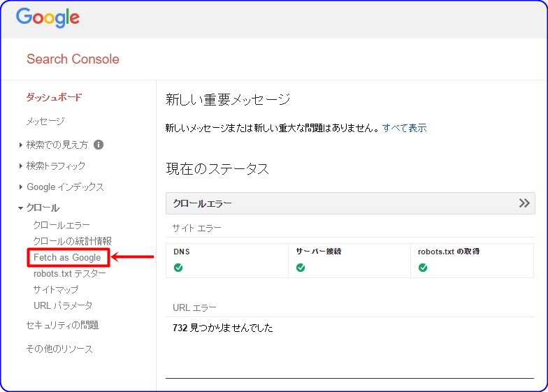The image size is (548, 392).
Task: Select the DNS label
Action: pos(182,252)
